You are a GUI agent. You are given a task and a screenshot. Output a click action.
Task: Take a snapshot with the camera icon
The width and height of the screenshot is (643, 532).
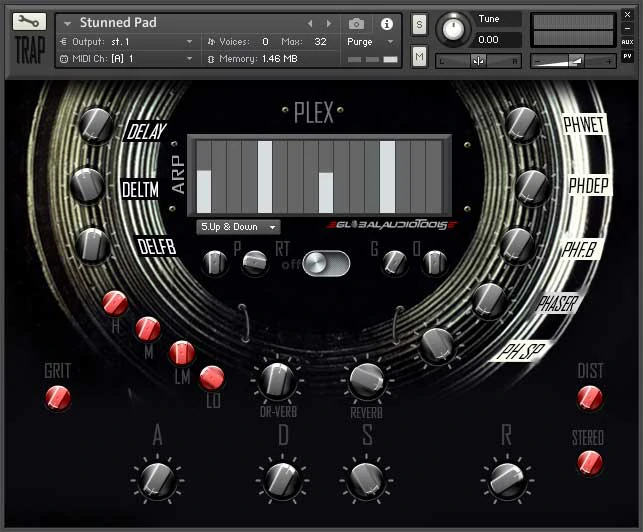[356, 24]
